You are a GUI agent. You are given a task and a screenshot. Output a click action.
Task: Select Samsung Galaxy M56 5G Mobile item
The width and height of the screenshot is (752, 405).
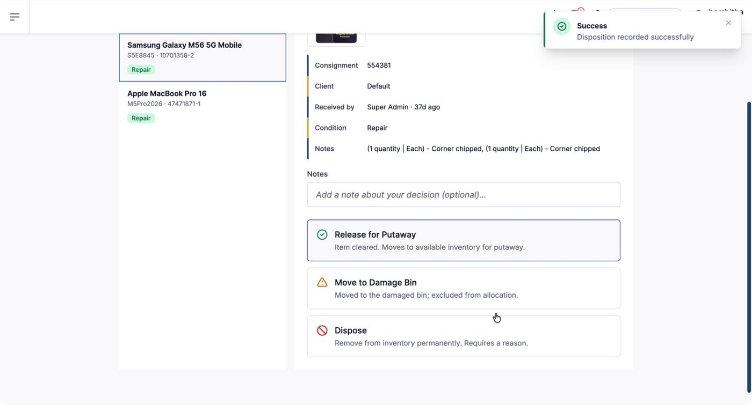pos(202,58)
